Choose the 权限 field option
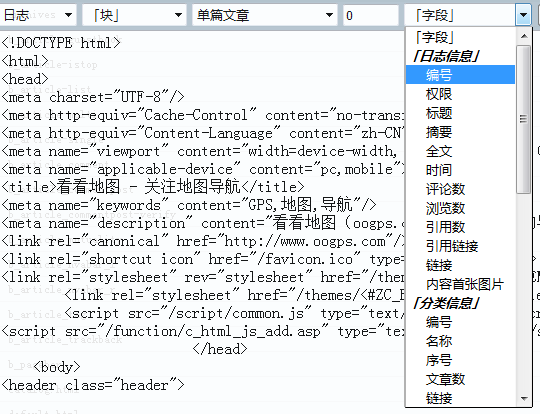The height and width of the screenshot is (414, 540). coord(460,94)
